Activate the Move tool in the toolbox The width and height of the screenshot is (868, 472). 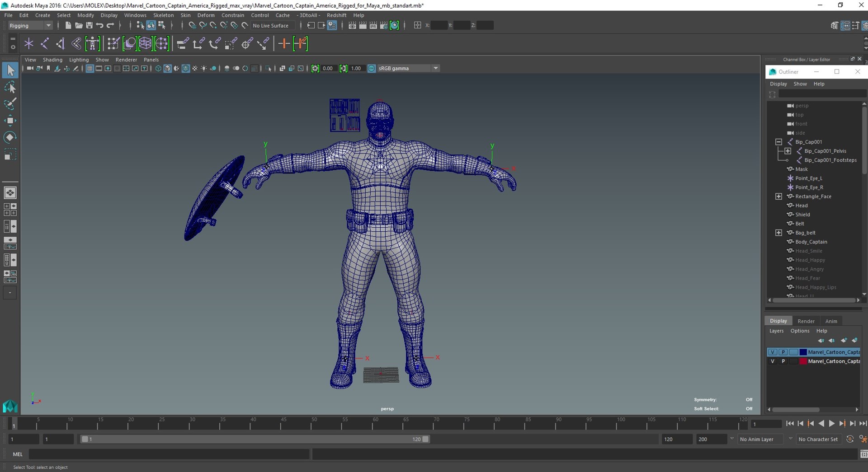click(x=10, y=120)
